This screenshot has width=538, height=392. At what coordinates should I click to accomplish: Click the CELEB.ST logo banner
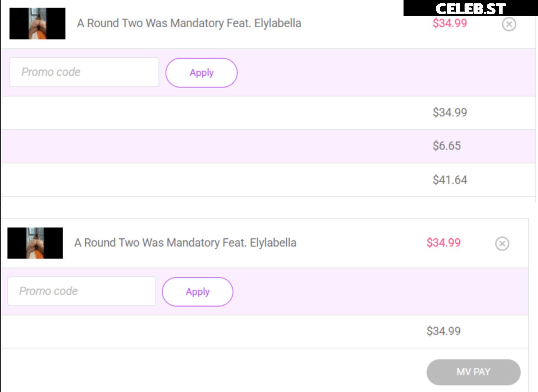point(471,8)
